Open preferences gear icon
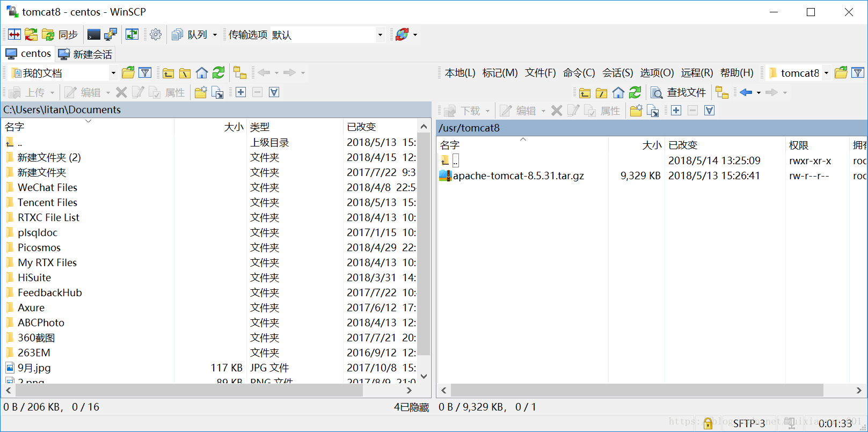Image resolution: width=868 pixels, height=432 pixels. click(x=156, y=35)
